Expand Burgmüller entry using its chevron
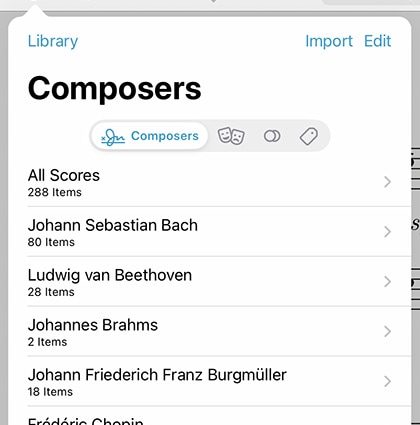Screen dimensions: 420x425 (x=387, y=381)
